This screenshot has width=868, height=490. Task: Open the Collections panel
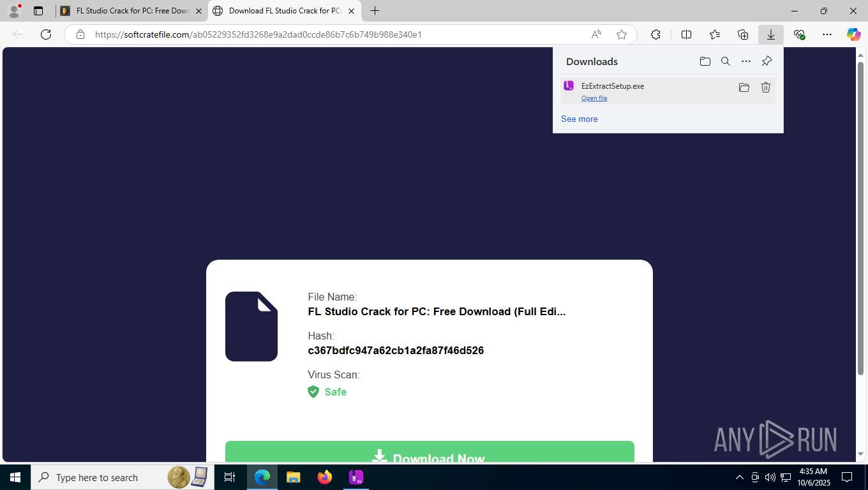743,34
